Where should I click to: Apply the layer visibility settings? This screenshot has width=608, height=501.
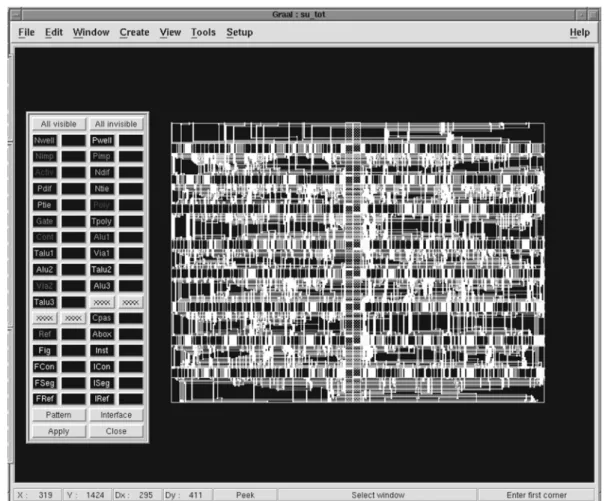click(x=59, y=431)
